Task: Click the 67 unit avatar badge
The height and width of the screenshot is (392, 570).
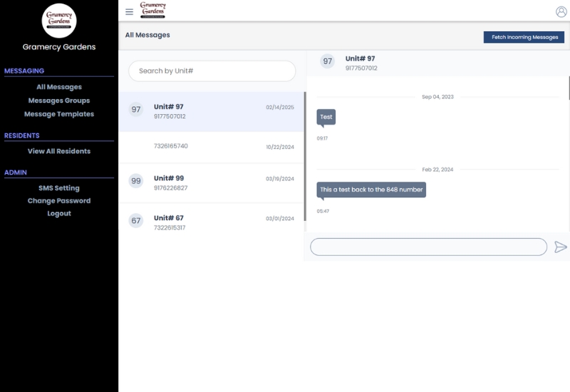Action: click(135, 221)
